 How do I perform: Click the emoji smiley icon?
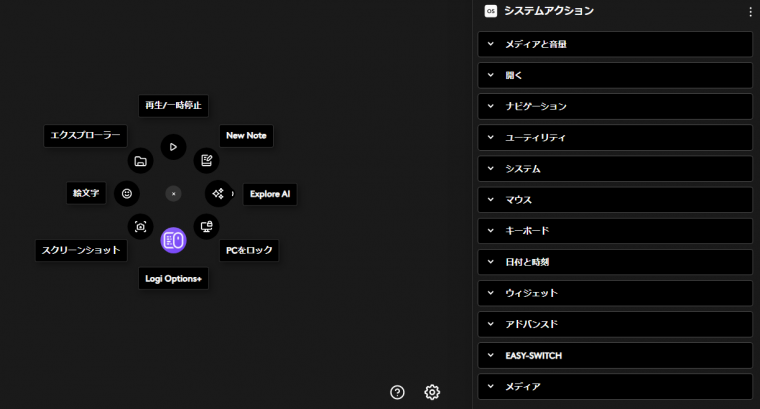coord(127,193)
